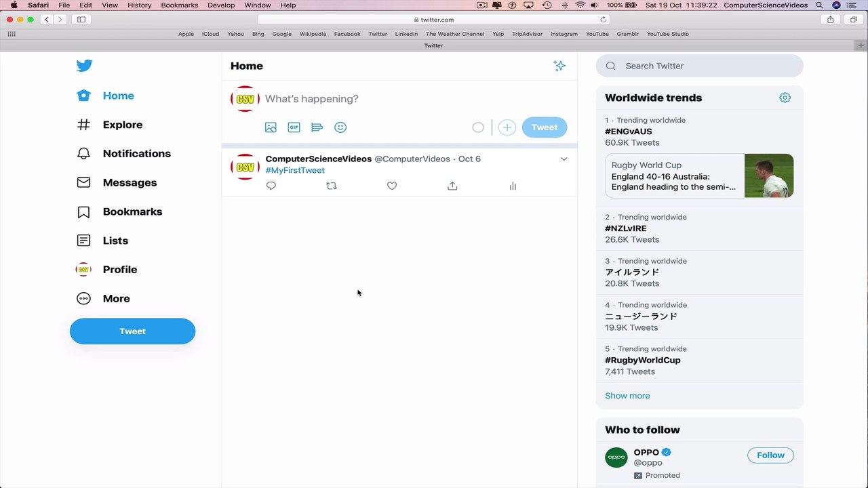868x488 pixels.
Task: Add a GIF to the tweet
Action: click(294, 127)
